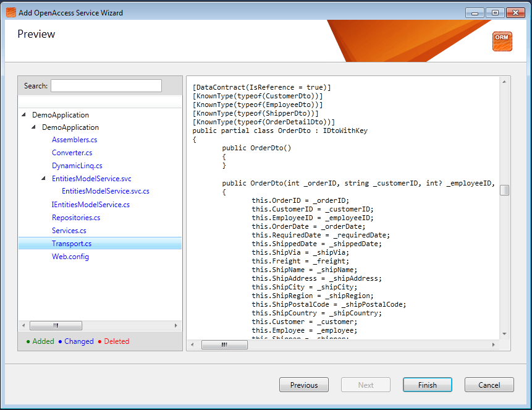This screenshot has height=410, width=532.
Task: Click the KnownType CustomerDto attribute line
Action: coord(258,96)
